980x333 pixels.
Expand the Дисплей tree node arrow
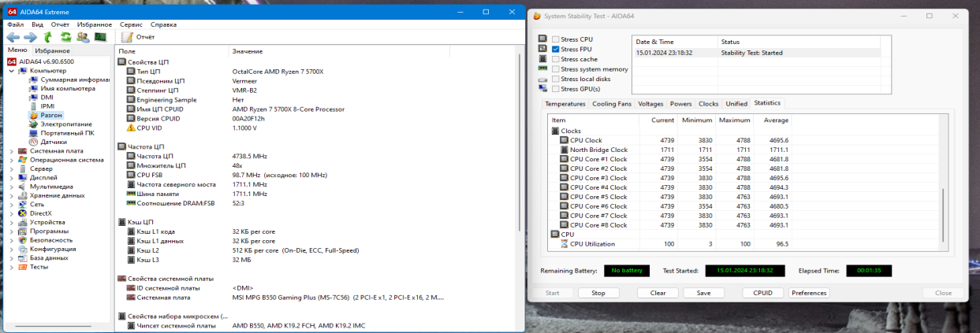[x=12, y=178]
